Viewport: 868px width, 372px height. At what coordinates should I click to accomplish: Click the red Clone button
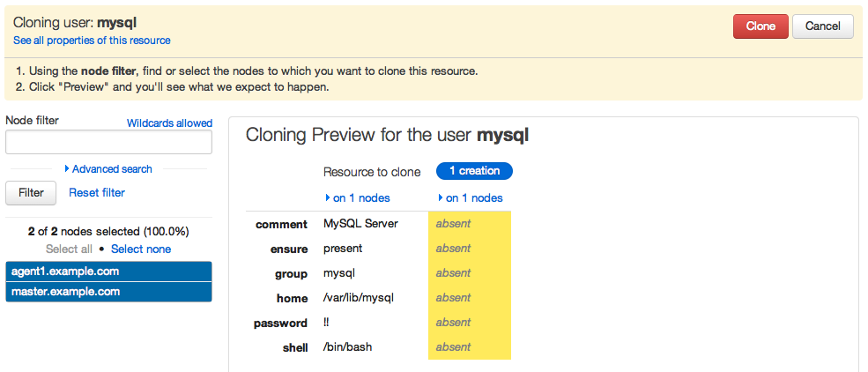760,26
